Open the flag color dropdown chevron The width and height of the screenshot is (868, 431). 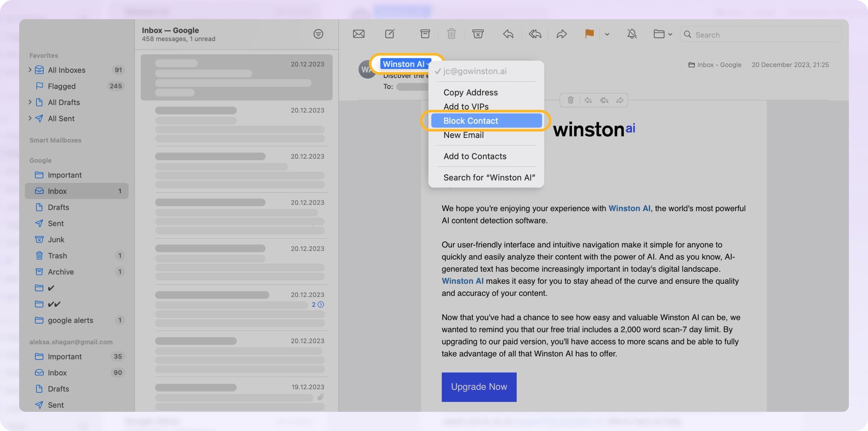point(608,34)
